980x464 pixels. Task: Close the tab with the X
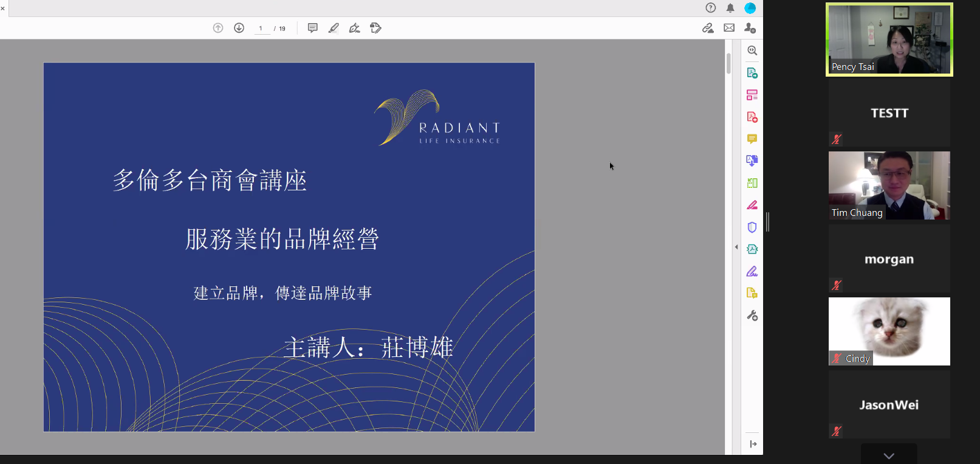pos(2,8)
